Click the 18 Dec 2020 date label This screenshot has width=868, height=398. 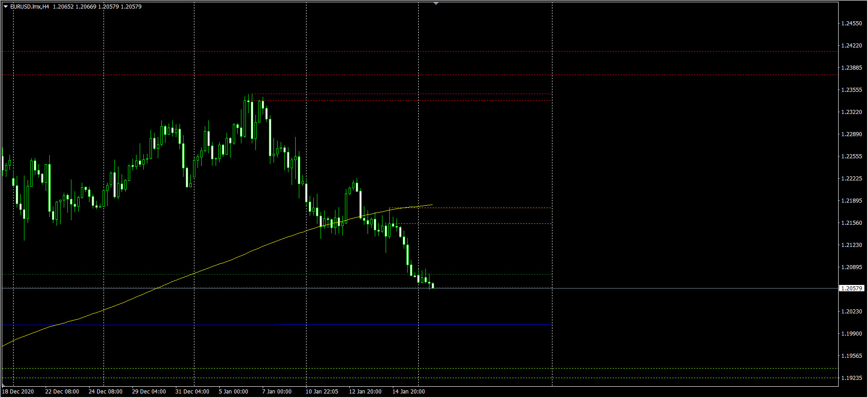[18, 392]
